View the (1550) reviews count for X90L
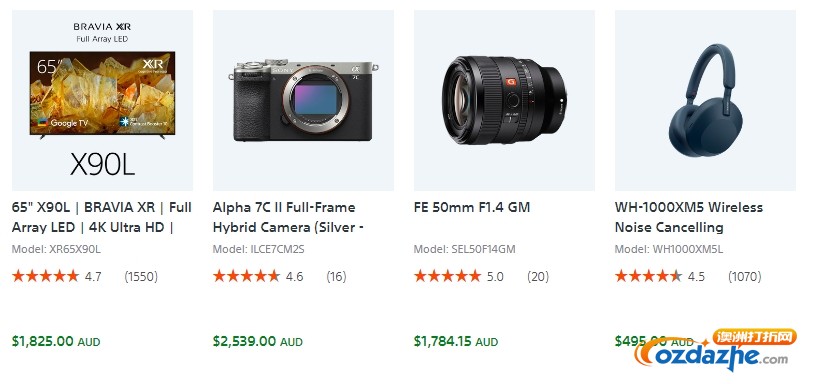This screenshot has height=384, width=819. pyautogui.click(x=141, y=276)
